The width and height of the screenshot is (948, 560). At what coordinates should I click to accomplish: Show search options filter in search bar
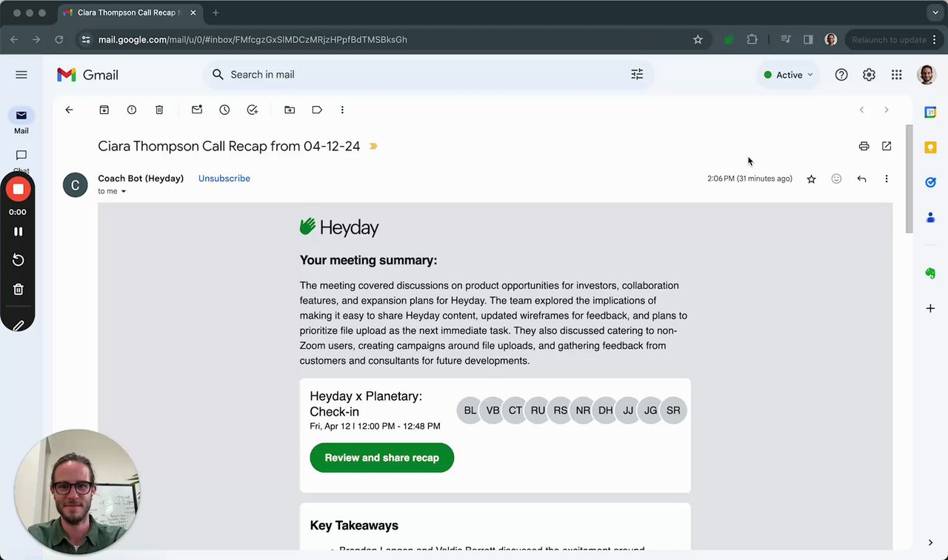point(637,74)
